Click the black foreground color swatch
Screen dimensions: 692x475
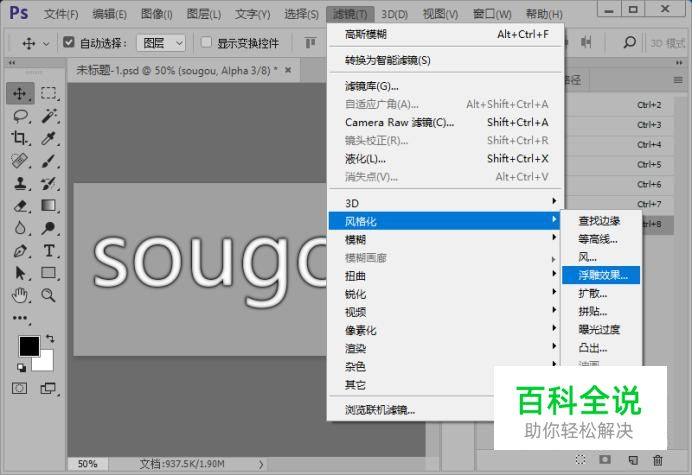pos(29,346)
